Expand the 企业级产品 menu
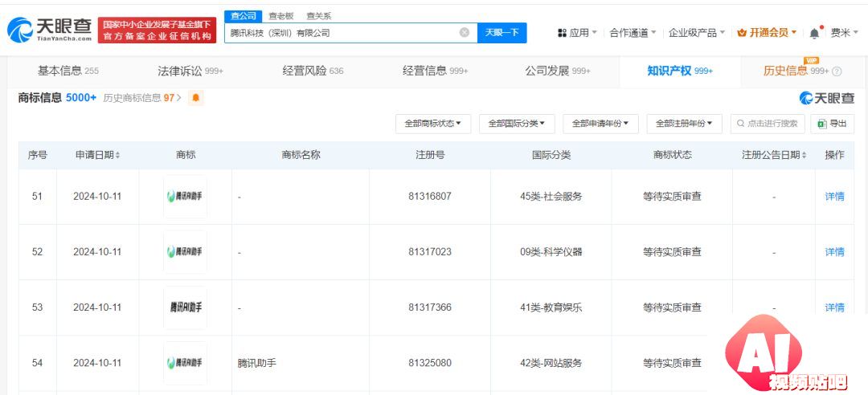868x395 pixels. 696,33
